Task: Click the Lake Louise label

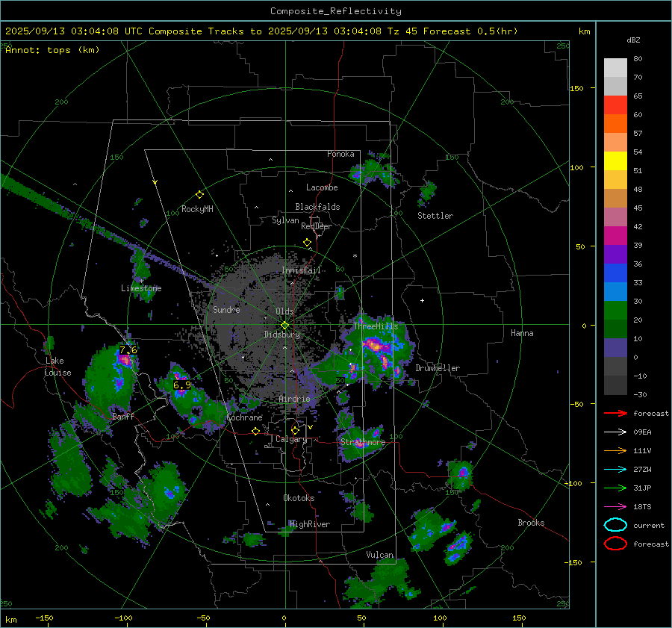Action: (57, 367)
